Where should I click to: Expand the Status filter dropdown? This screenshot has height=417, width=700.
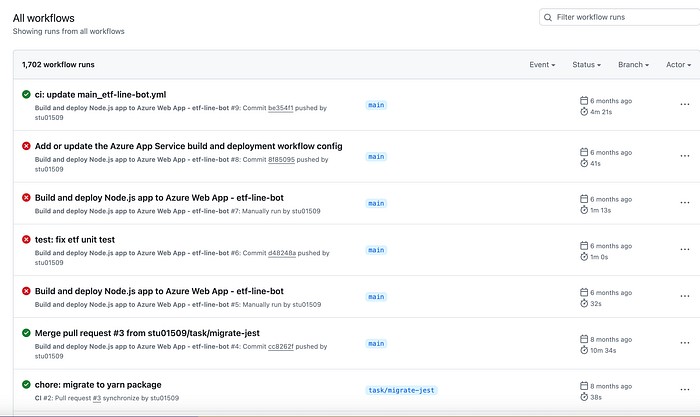pyautogui.click(x=586, y=65)
